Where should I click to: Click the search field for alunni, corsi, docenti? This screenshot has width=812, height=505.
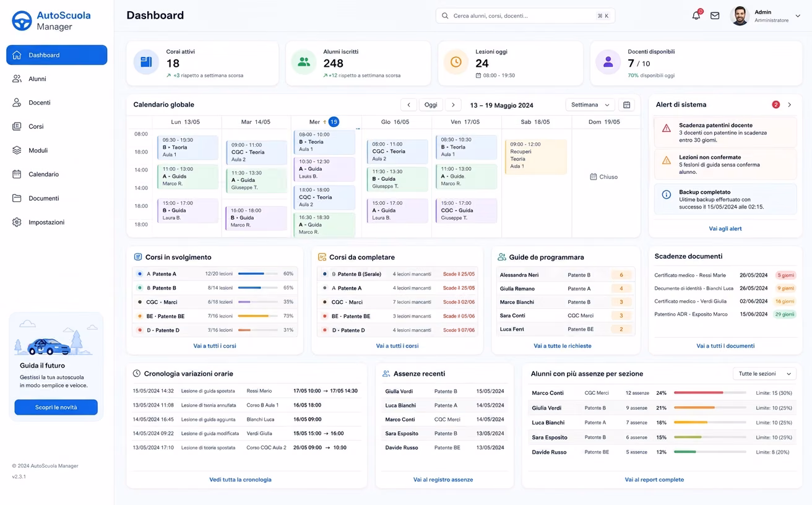tap(525, 15)
